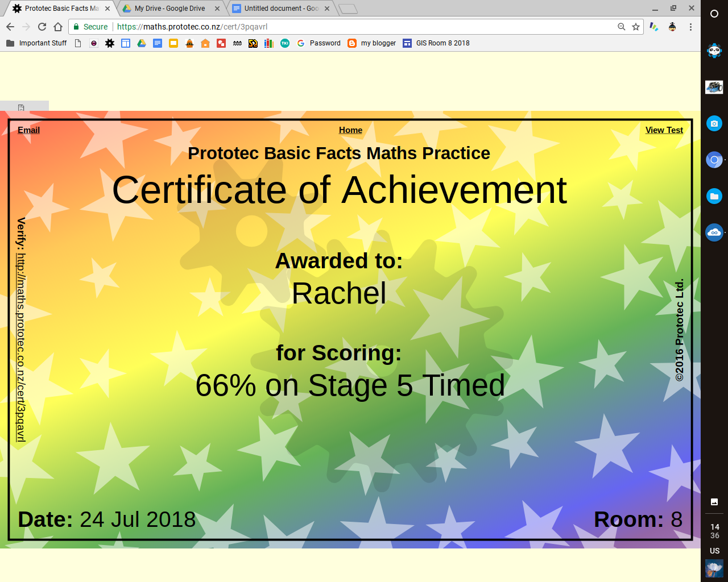The height and width of the screenshot is (582, 728).
Task: Open the blue cloud app on the shelf
Action: click(714, 232)
